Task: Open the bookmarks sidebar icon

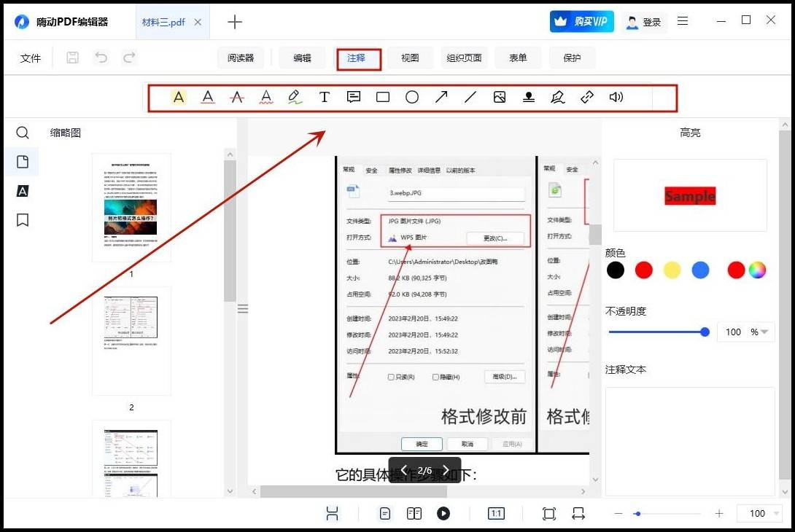Action: pyautogui.click(x=23, y=220)
